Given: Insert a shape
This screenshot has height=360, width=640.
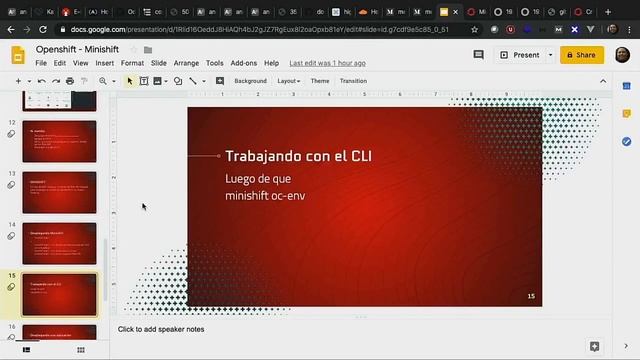Looking at the screenshot, I should pyautogui.click(x=178, y=81).
